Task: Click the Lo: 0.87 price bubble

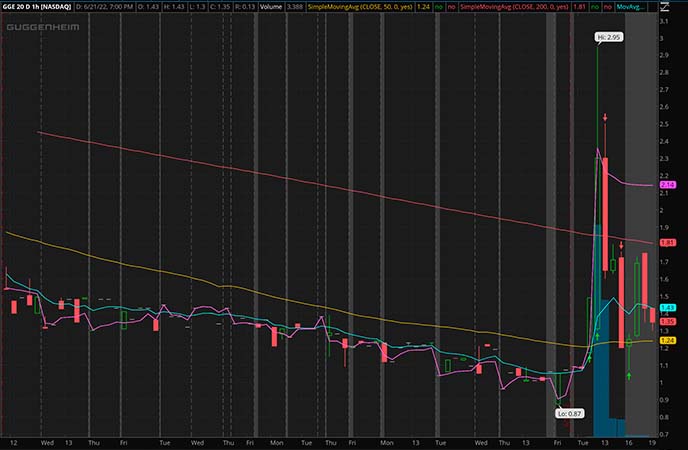Action: (x=569, y=412)
